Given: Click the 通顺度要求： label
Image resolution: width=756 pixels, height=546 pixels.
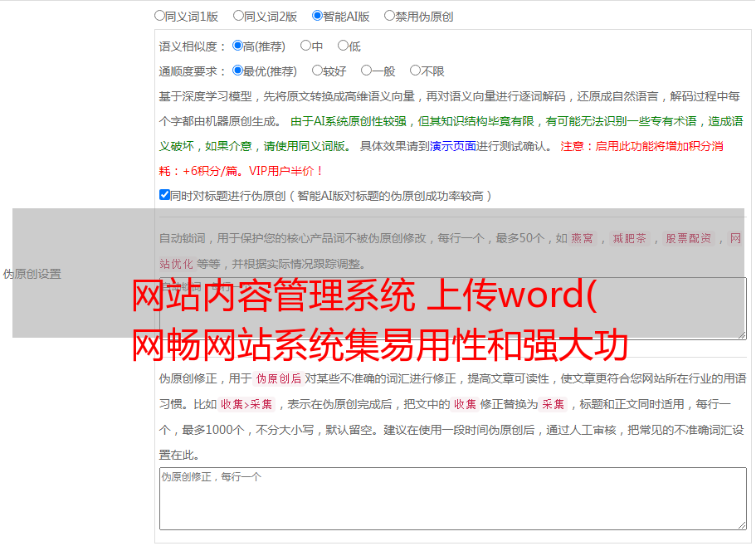Looking at the screenshot, I should click(x=193, y=72).
